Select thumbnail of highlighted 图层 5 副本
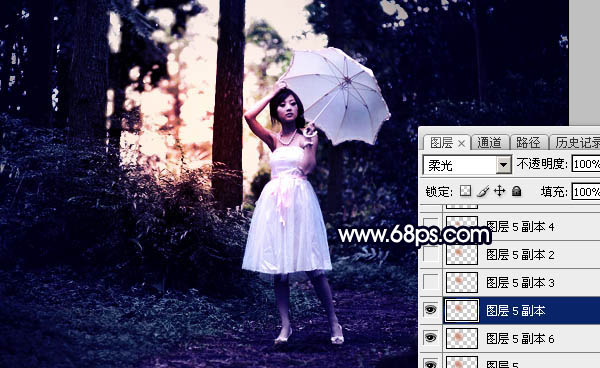Screen dimensions: 600x368 pyautogui.click(x=462, y=310)
